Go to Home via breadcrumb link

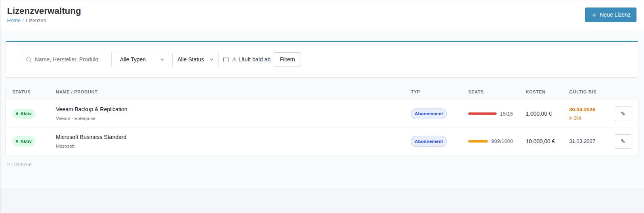(14, 21)
